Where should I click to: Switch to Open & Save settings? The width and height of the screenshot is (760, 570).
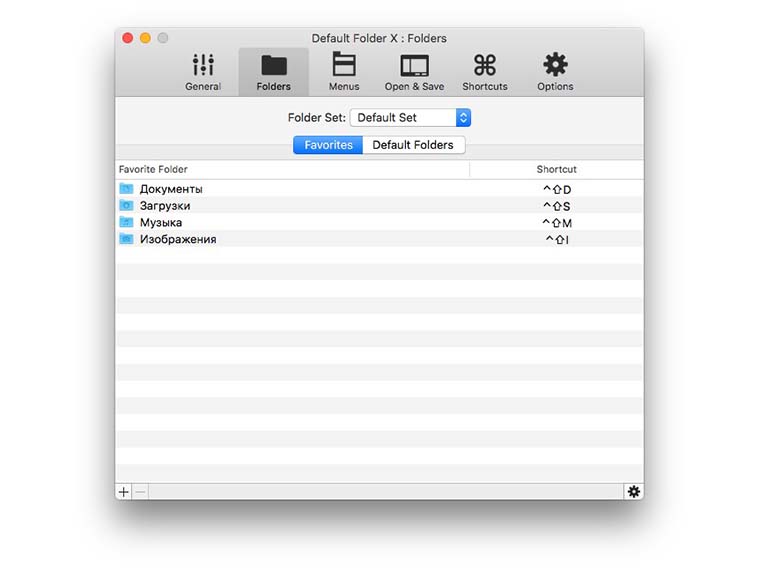(x=414, y=72)
